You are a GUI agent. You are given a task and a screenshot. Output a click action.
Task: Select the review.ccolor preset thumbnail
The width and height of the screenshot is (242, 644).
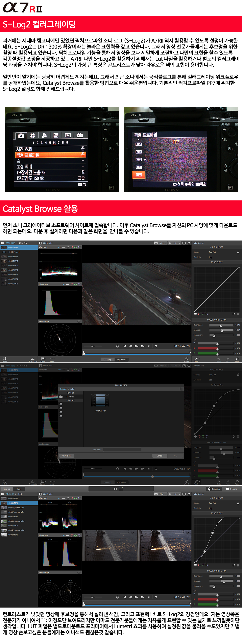pyautogui.click(x=100, y=400)
